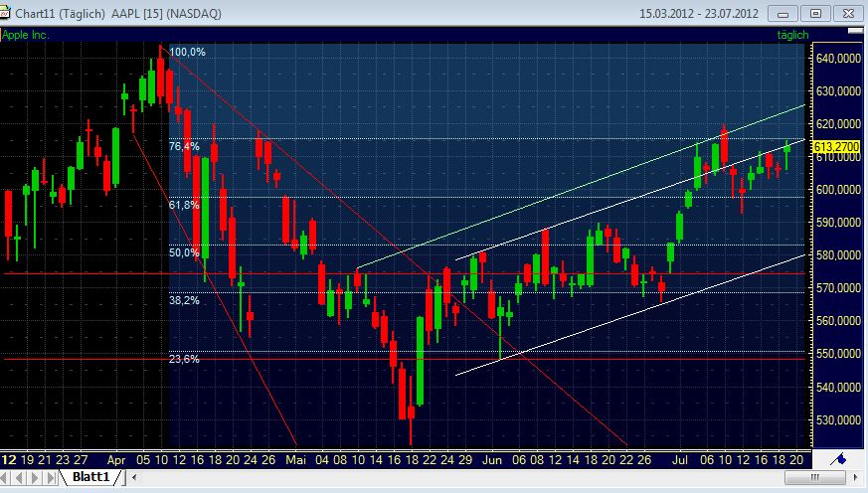Image resolution: width=868 pixels, height=493 pixels.
Task: Click the 'Jul' month label on date axis
Action: click(679, 460)
